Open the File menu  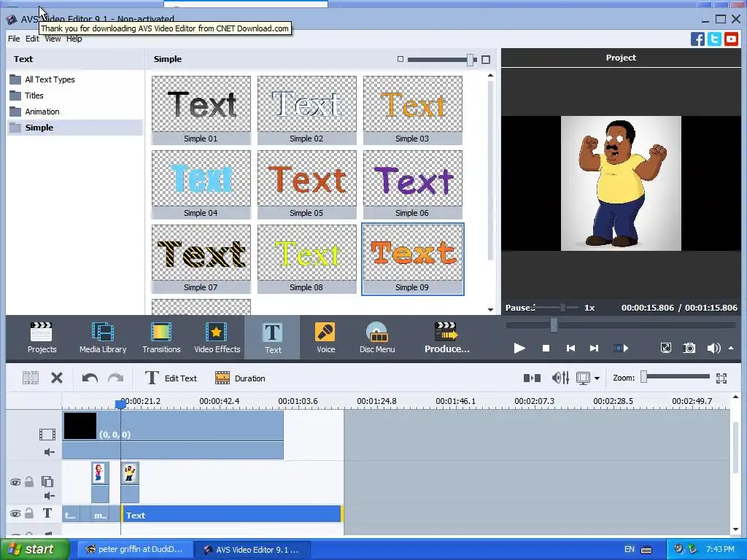pos(14,39)
